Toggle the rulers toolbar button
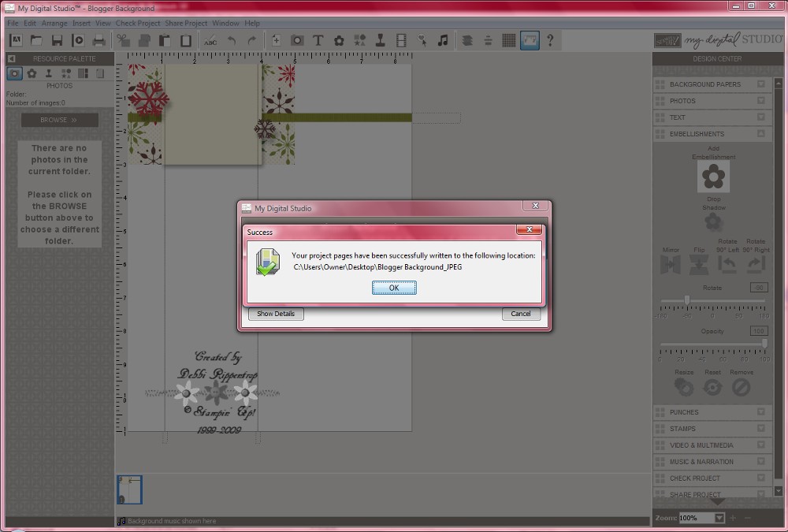This screenshot has width=788, height=532. pos(530,40)
